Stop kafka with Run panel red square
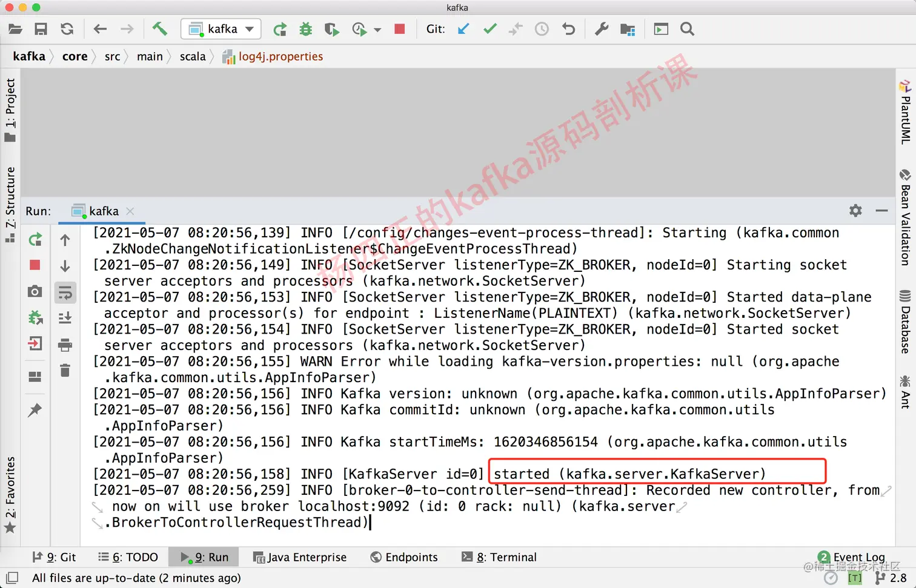The image size is (916, 588). pos(35,265)
